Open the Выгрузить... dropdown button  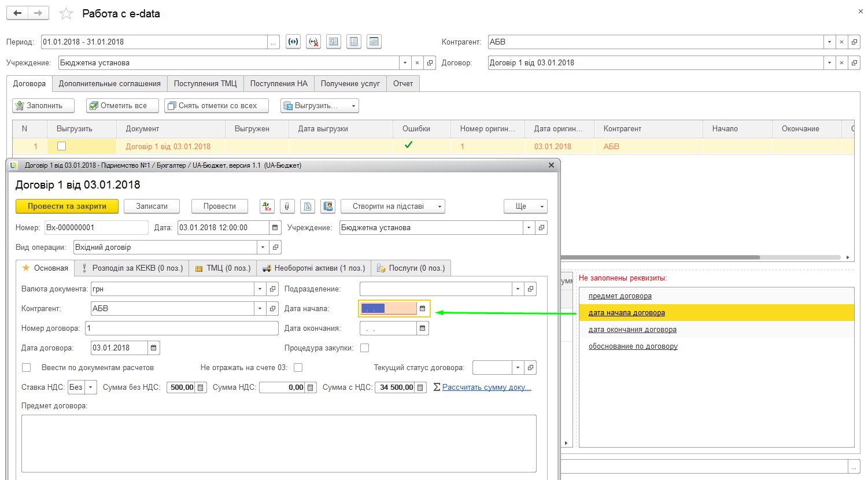coord(320,106)
